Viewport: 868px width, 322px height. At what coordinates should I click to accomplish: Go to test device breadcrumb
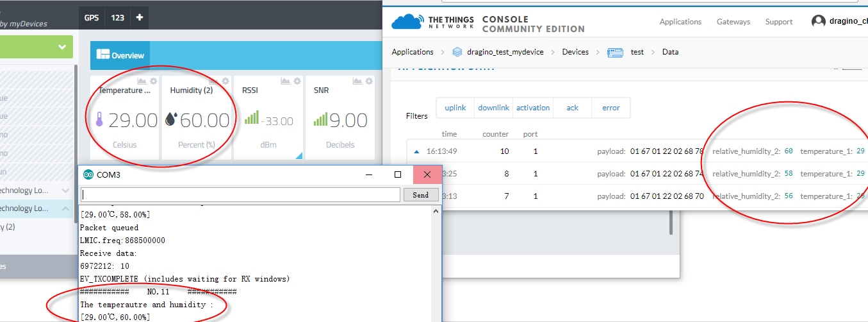637,52
